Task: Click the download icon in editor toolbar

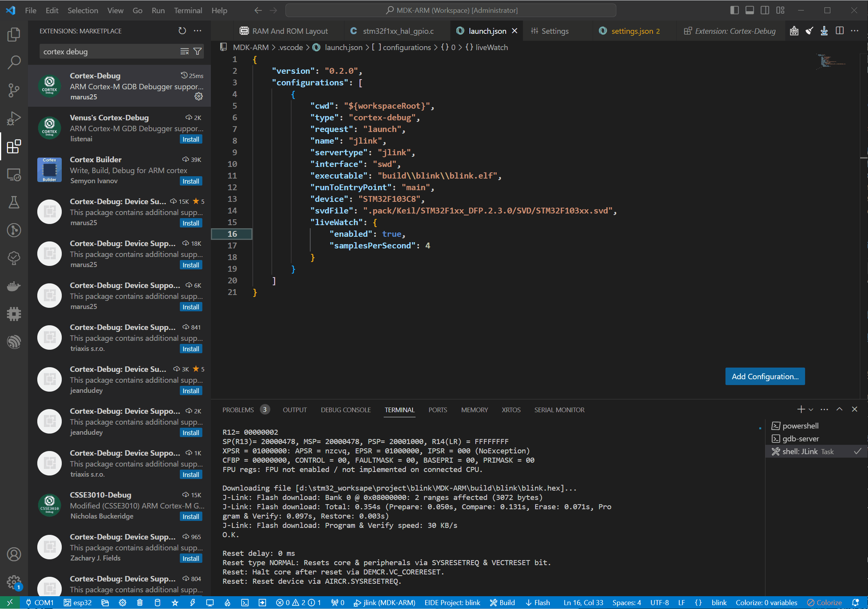Action: point(824,31)
